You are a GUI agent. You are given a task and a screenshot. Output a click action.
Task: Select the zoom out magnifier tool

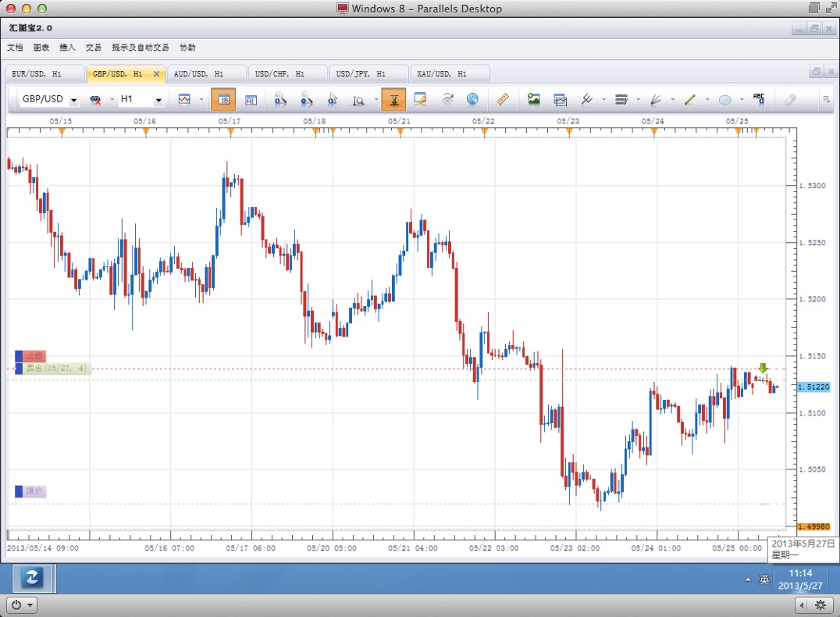(x=307, y=100)
